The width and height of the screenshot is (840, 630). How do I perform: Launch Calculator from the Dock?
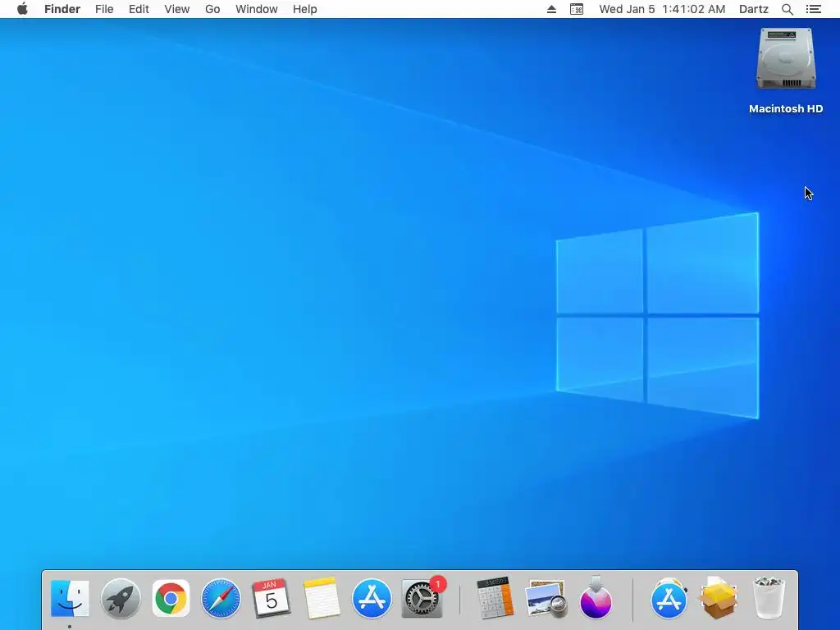[x=495, y=598]
